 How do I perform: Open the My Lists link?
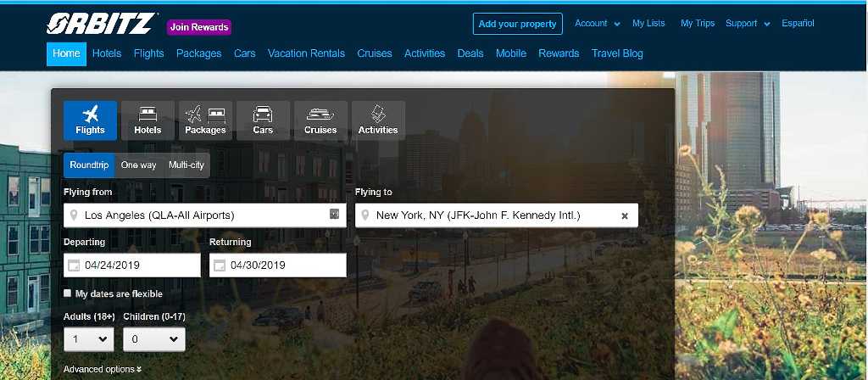tap(648, 23)
